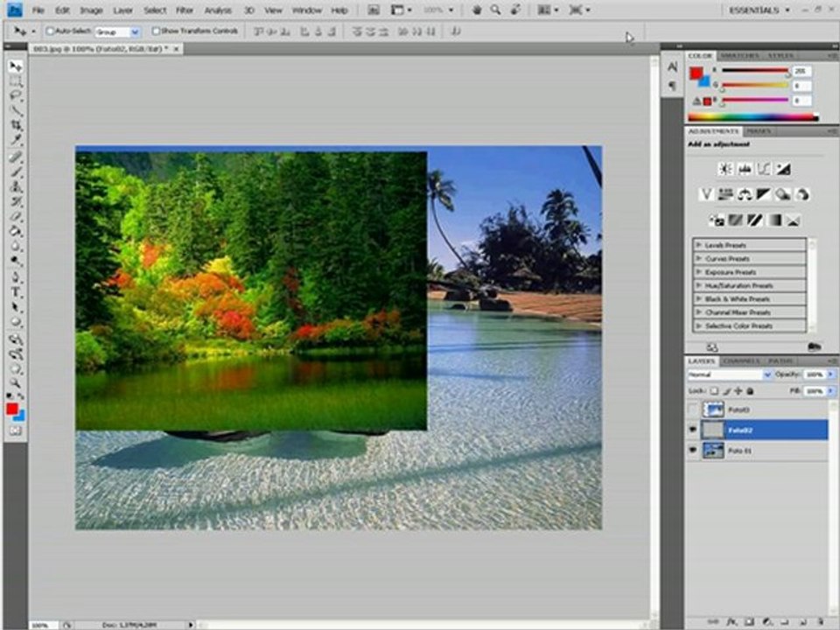Enable the Auto-Select checkbox

pyautogui.click(x=50, y=31)
